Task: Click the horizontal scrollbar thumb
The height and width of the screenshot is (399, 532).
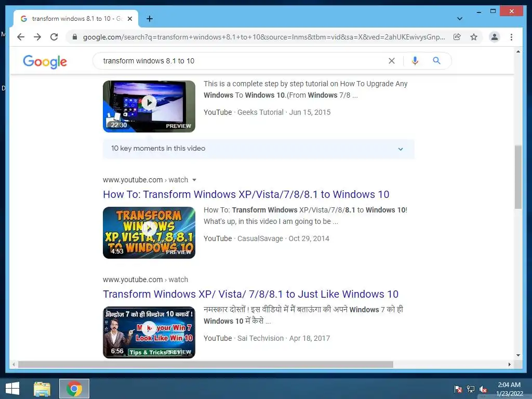Action: (206, 364)
